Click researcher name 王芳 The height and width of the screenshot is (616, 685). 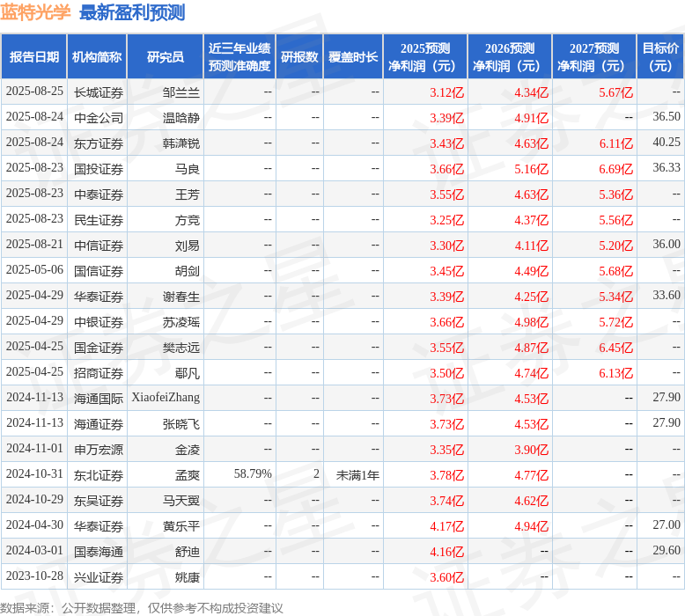187,194
